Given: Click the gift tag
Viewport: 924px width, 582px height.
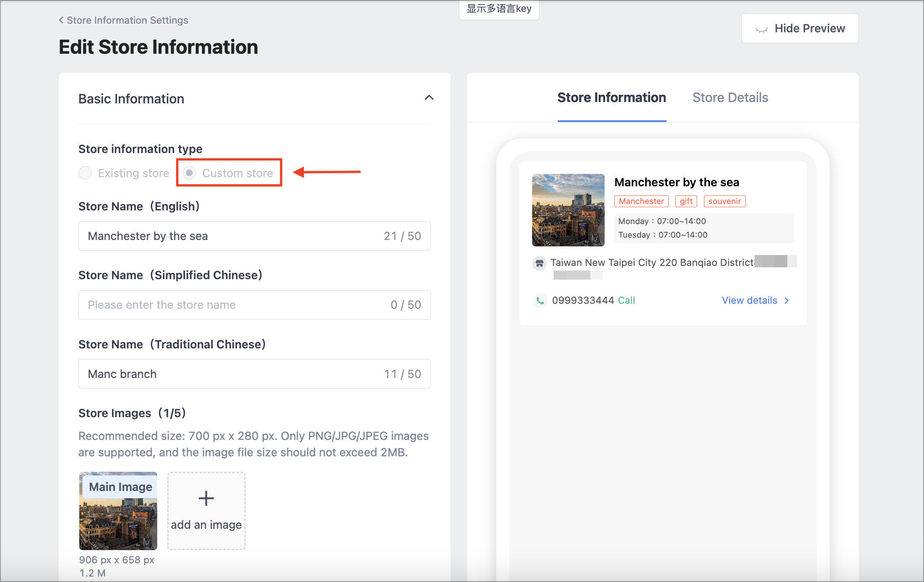Looking at the screenshot, I should pos(686,201).
